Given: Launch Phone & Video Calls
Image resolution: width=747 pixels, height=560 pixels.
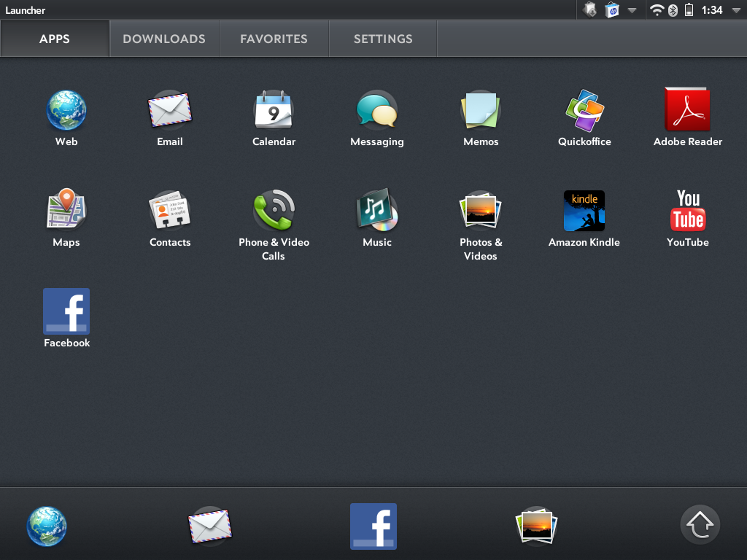Looking at the screenshot, I should pos(274,209).
